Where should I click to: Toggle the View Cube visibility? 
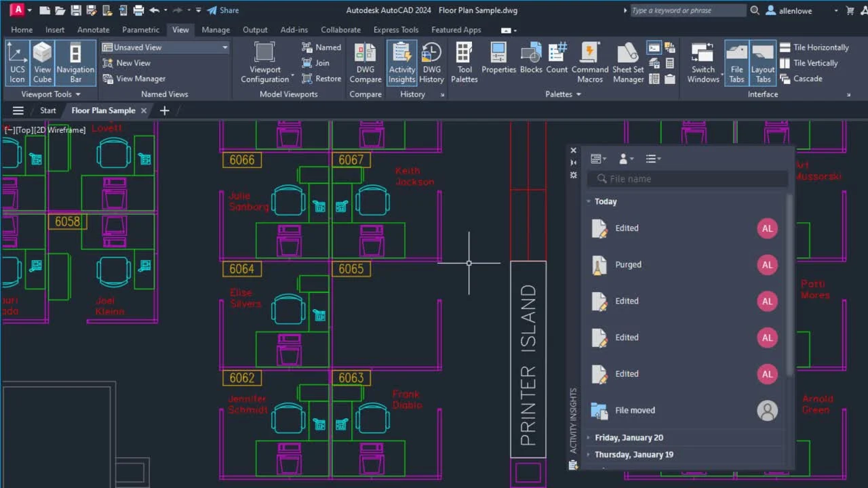coord(42,62)
